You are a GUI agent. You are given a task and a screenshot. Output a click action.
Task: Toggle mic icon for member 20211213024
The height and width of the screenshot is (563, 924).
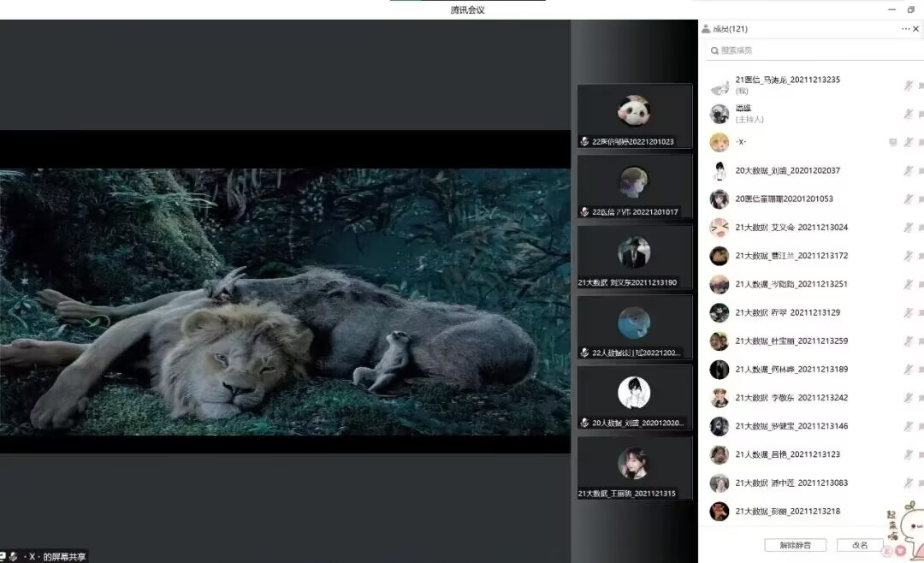click(x=908, y=228)
